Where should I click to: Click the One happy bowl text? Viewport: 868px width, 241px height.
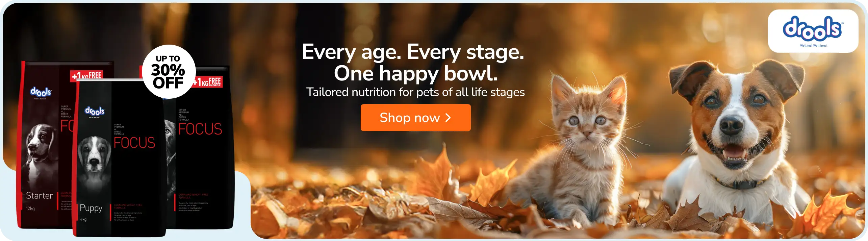pos(416,73)
